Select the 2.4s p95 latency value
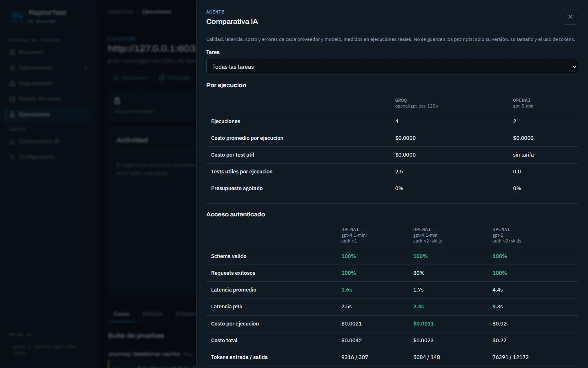 pos(419,307)
